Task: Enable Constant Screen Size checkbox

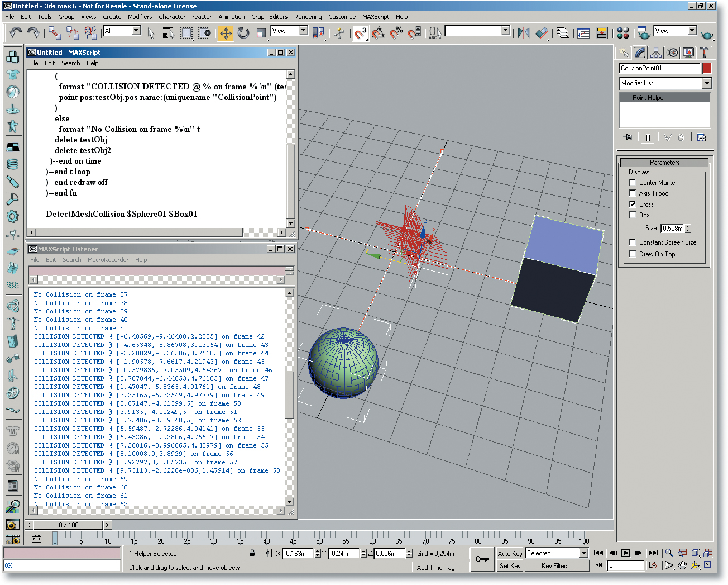Action: pos(633,242)
